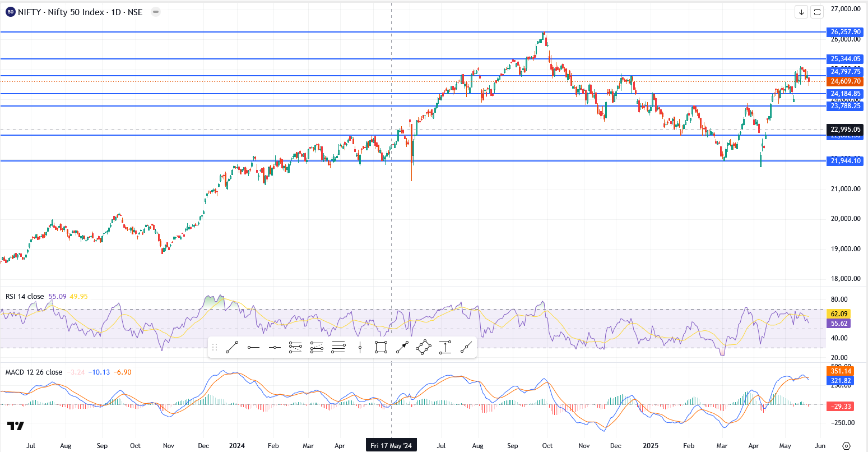The image size is (868, 452).
Task: Pick the Extended Line tool with center dot
Action: tap(275, 348)
